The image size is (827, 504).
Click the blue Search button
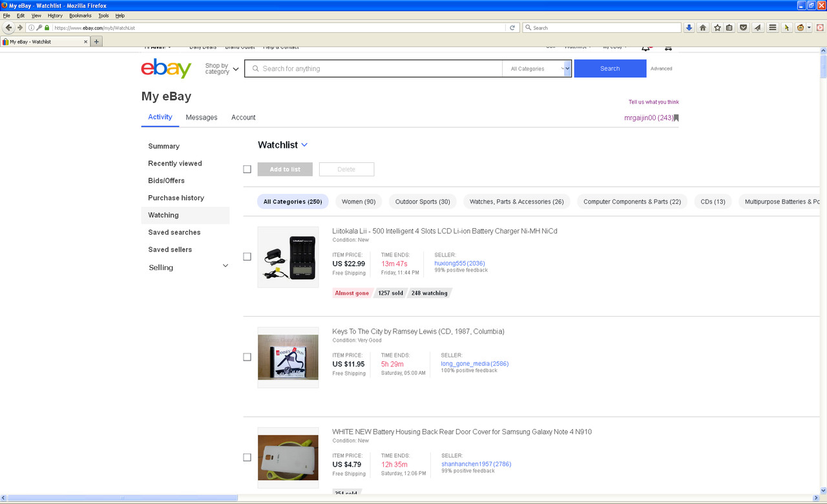click(x=610, y=68)
